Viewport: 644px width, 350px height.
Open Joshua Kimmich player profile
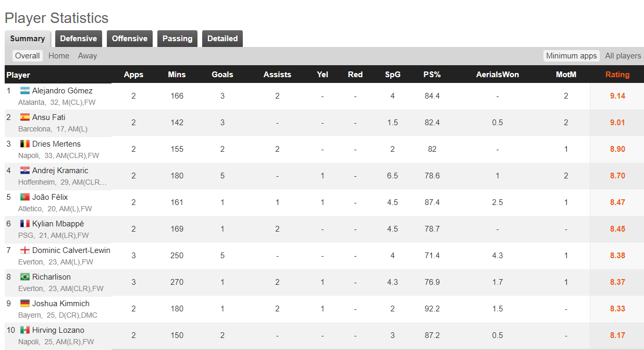61,304
